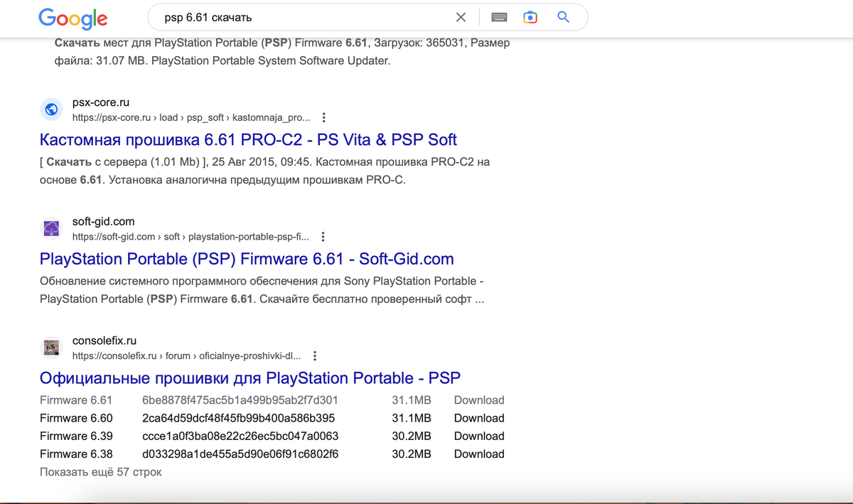Viewport: 853px width, 504px height.
Task: Open more options for psx-core.ru result
Action: point(324,117)
